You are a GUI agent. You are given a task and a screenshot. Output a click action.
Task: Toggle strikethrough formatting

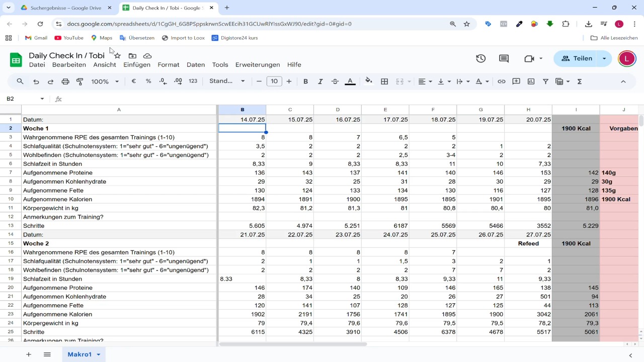point(335,81)
